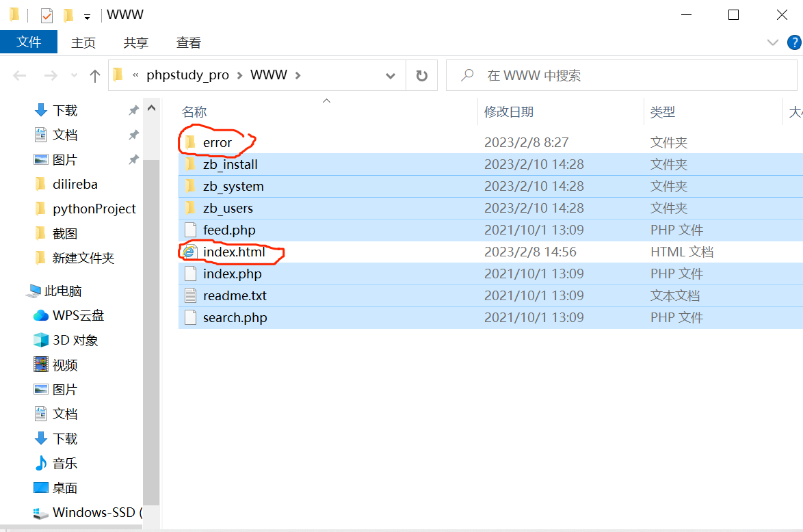Select the zb_install folder icon
803x532 pixels.
190,164
